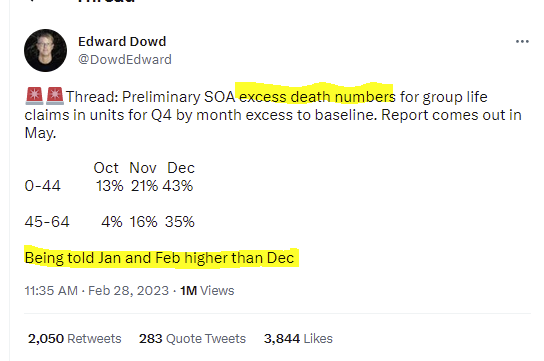Click the Feb 28, 2023 date
Screen dimensions: 544x361
pyautogui.click(x=128, y=291)
